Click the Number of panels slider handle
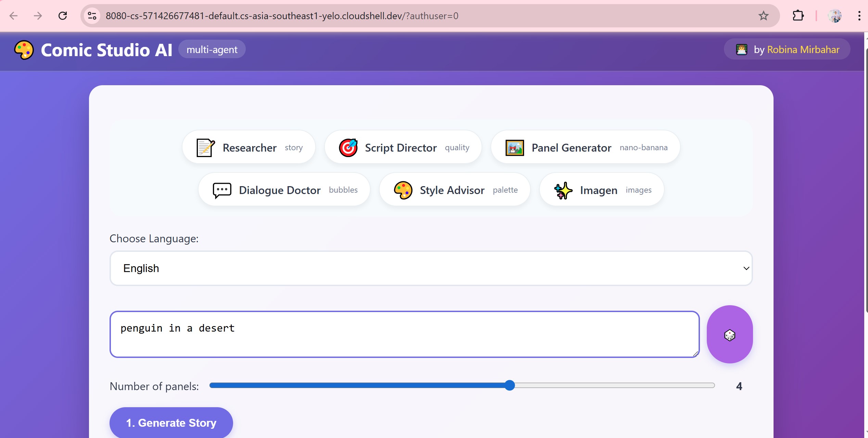868x438 pixels. [x=510, y=385]
